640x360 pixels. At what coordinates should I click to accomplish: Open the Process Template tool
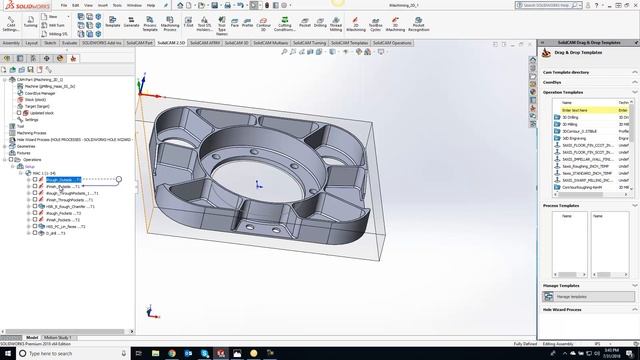click(x=150, y=24)
